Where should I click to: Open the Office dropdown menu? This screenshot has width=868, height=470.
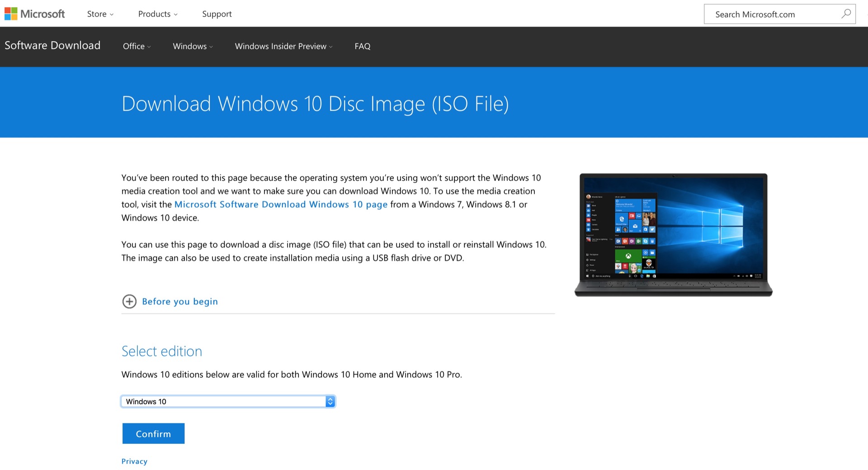click(137, 46)
